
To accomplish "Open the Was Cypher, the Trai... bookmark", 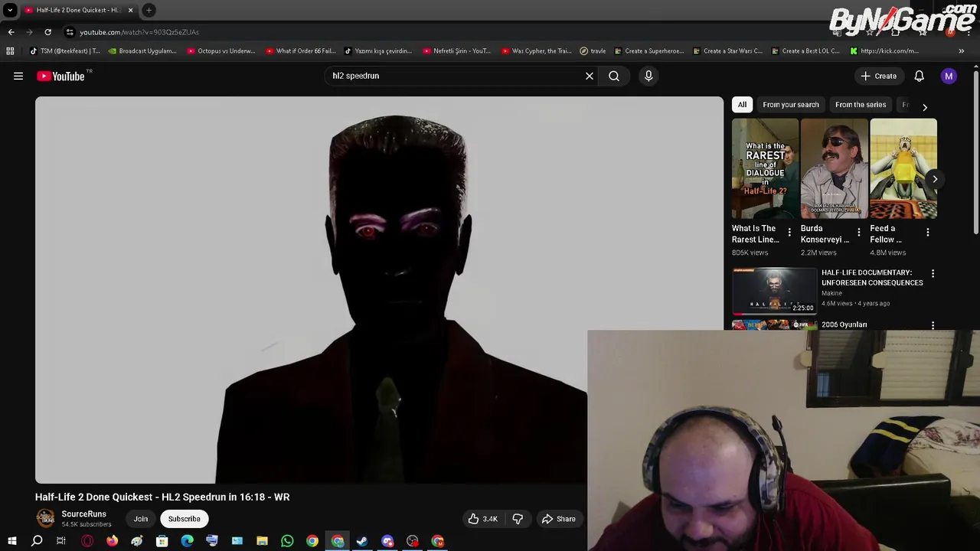I will point(537,51).
